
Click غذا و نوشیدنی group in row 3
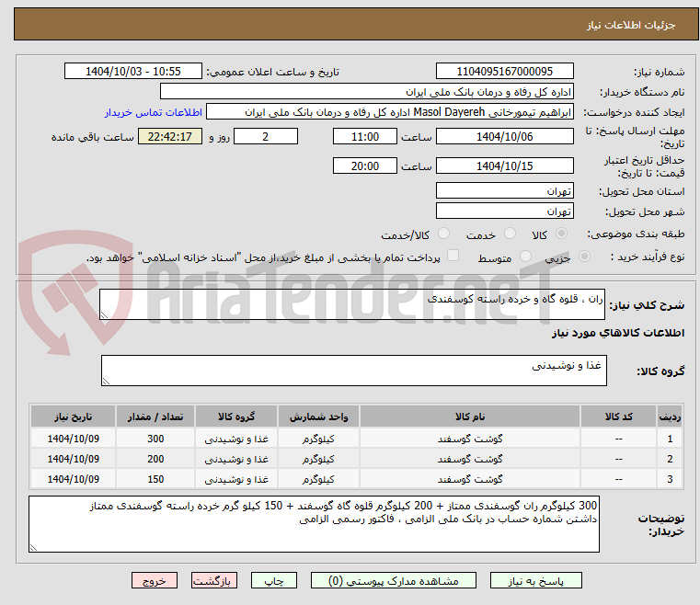[x=236, y=479]
